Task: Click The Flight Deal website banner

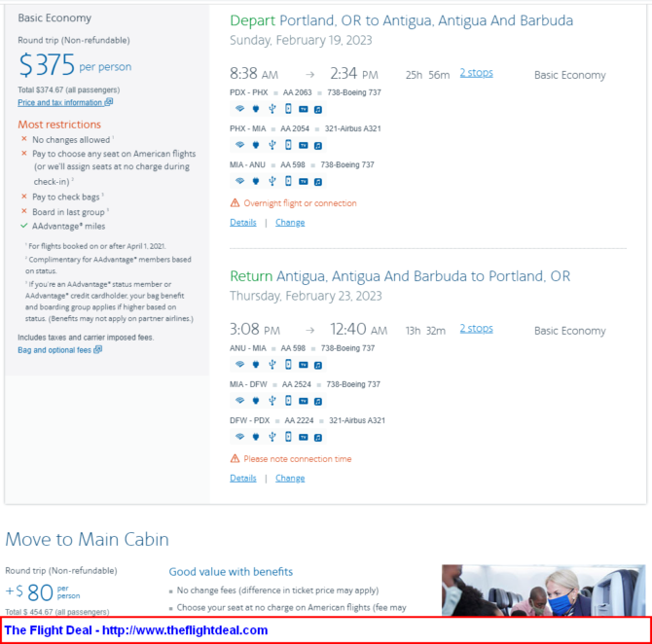Action: coord(326,630)
